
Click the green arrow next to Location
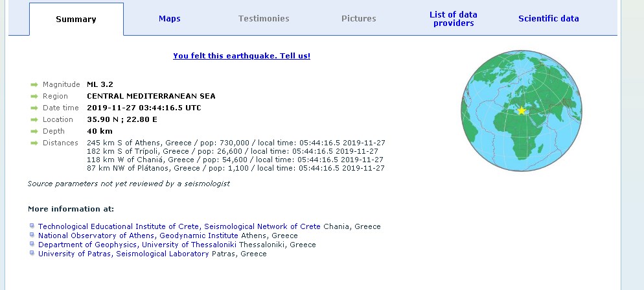tap(34, 119)
